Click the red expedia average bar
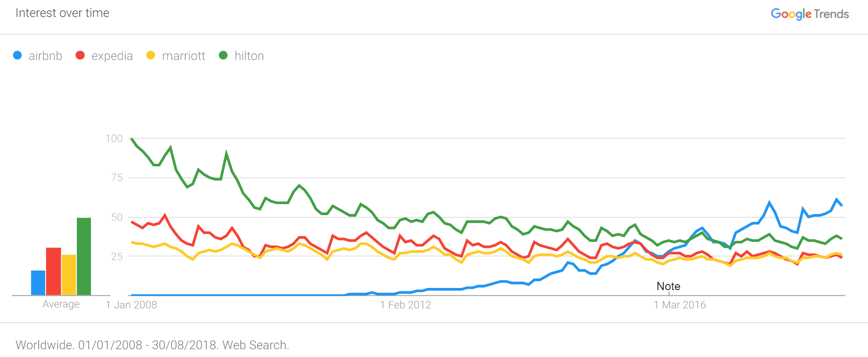Viewport: 868px width, 357px height. point(53,271)
